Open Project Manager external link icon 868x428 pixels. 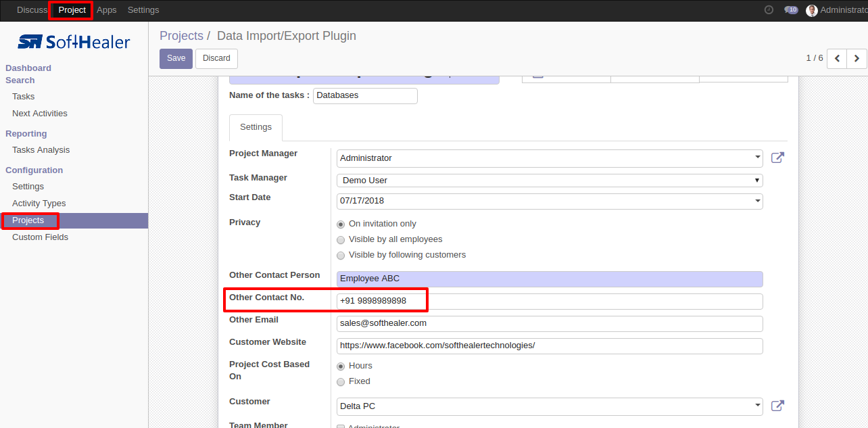778,158
